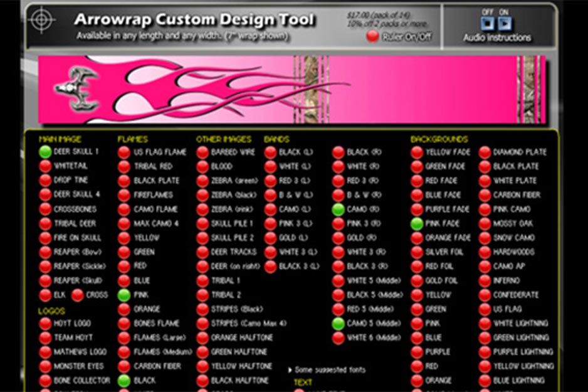Choose the Purple Lightning background
Image resolution: width=588 pixels, height=392 pixels.
485,352
